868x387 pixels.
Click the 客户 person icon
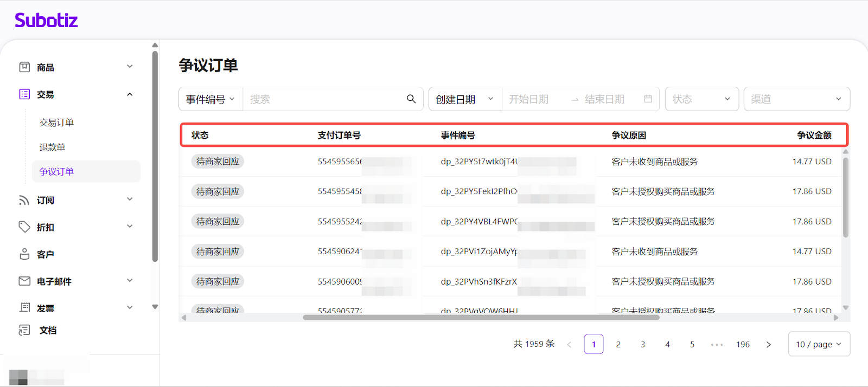24,254
